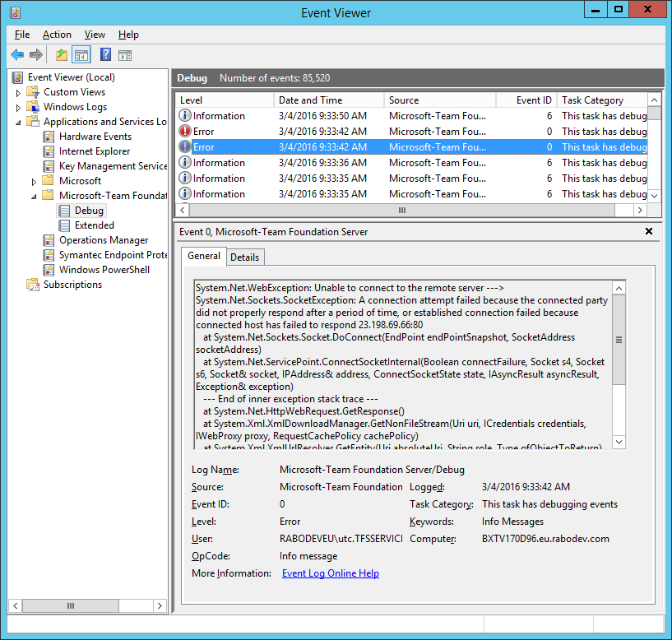Click the Up One Level folder icon
Viewport: 672px width, 640px height.
62,55
